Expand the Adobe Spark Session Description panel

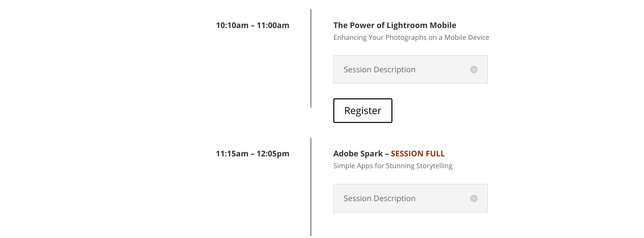click(410, 198)
